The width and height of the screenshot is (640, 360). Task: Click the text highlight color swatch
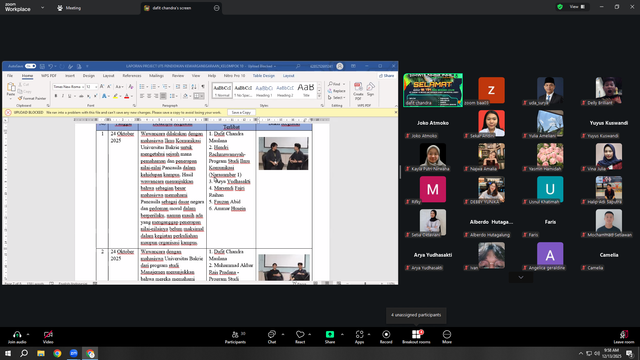tap(116, 96)
